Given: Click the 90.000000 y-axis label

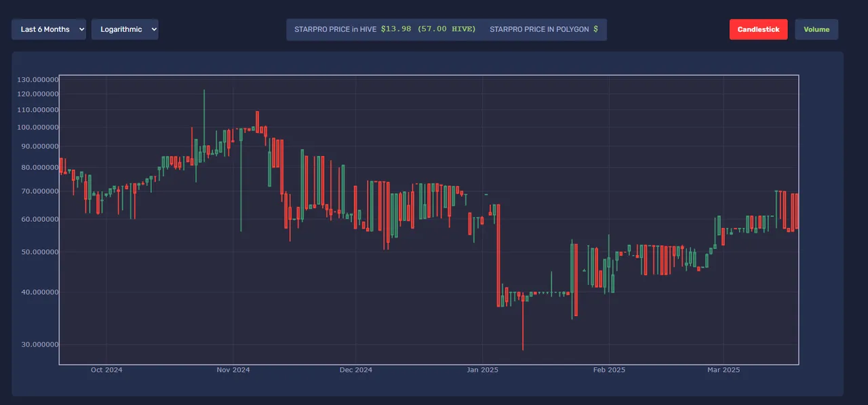Looking at the screenshot, I should (41, 146).
